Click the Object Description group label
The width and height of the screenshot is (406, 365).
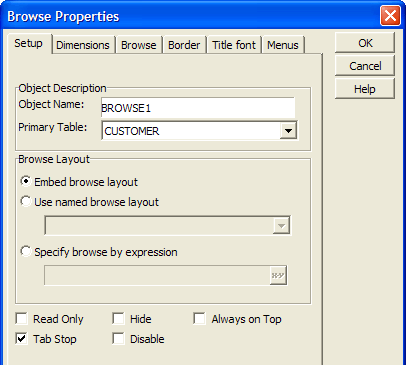point(62,88)
